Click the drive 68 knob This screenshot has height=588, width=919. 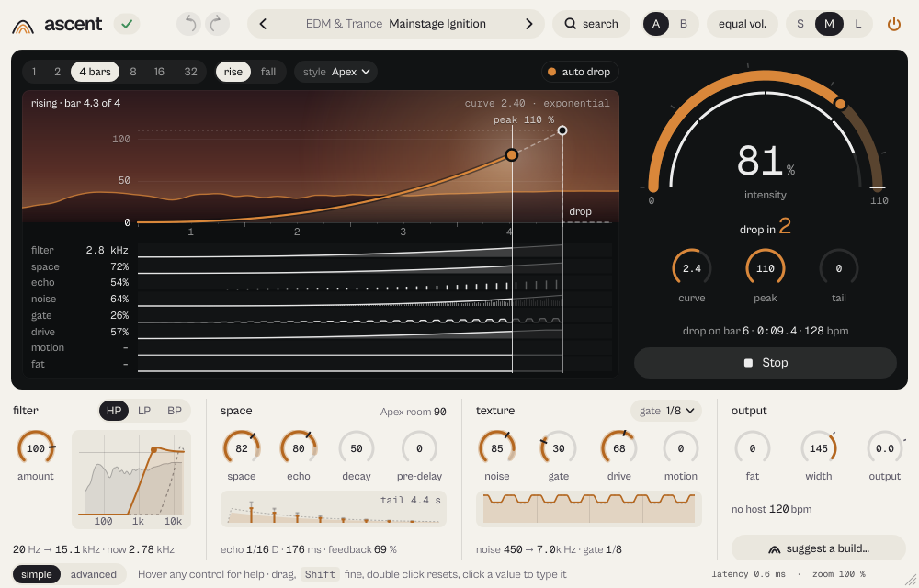619,448
